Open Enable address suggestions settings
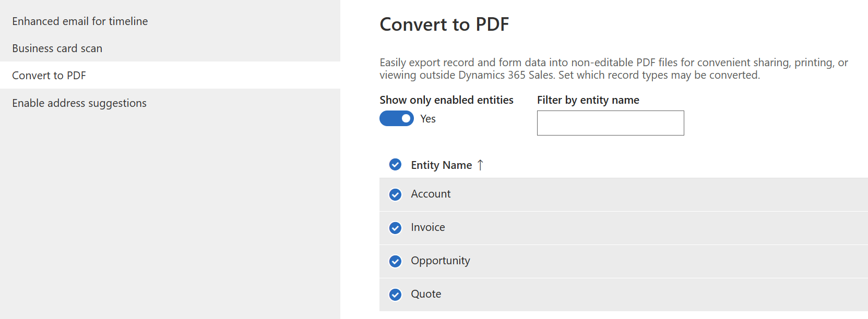 pyautogui.click(x=79, y=103)
